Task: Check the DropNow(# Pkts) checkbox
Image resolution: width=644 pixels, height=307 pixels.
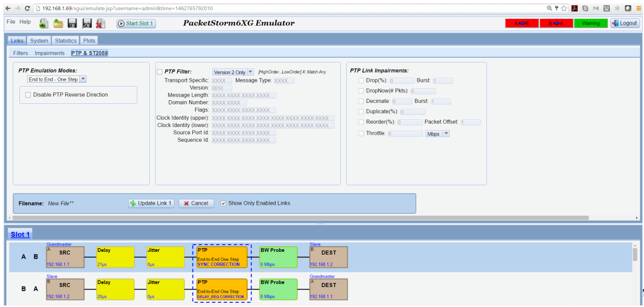Action: click(x=361, y=91)
